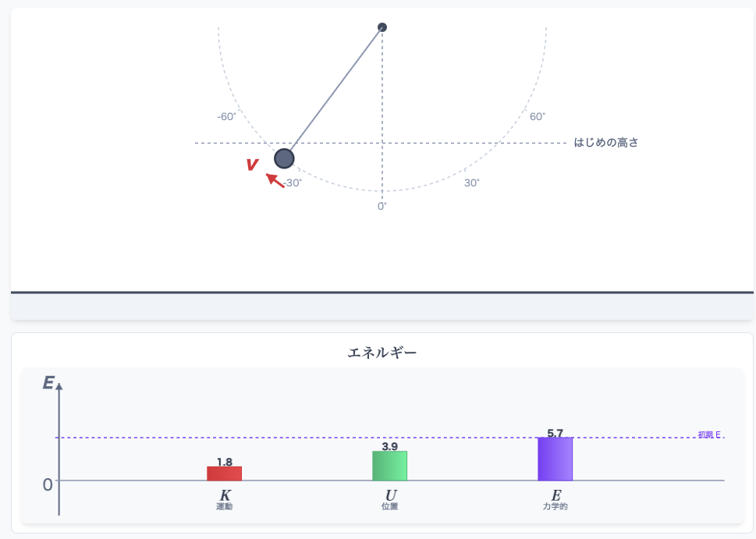The height and width of the screenshot is (539, 756).
Task: Click the E 力学的 axis label
Action: [x=555, y=499]
